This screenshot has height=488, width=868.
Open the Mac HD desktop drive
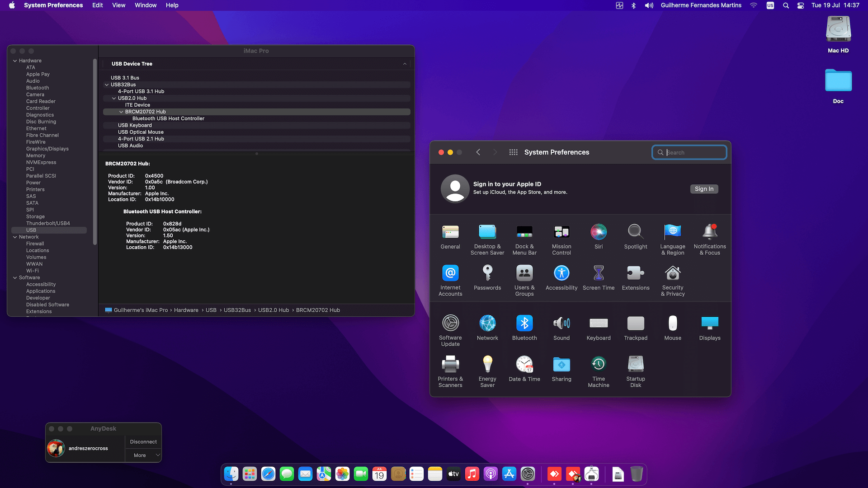pyautogui.click(x=838, y=34)
